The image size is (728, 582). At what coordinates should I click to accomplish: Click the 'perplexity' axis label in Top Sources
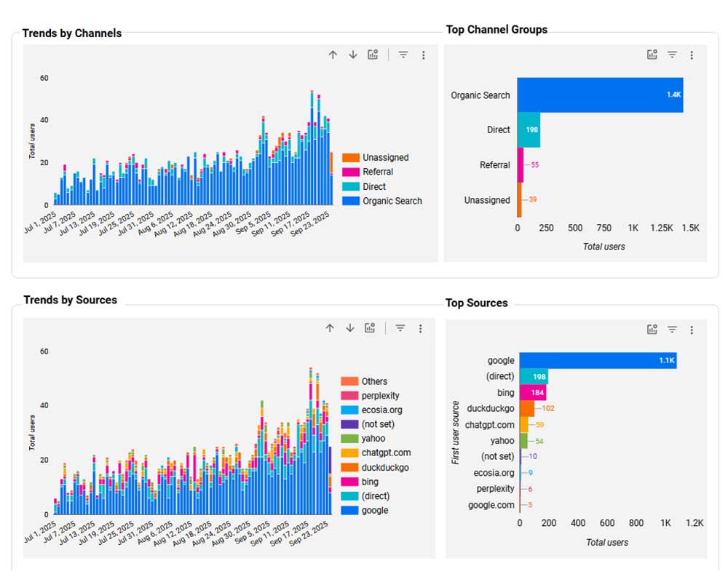pyautogui.click(x=495, y=489)
